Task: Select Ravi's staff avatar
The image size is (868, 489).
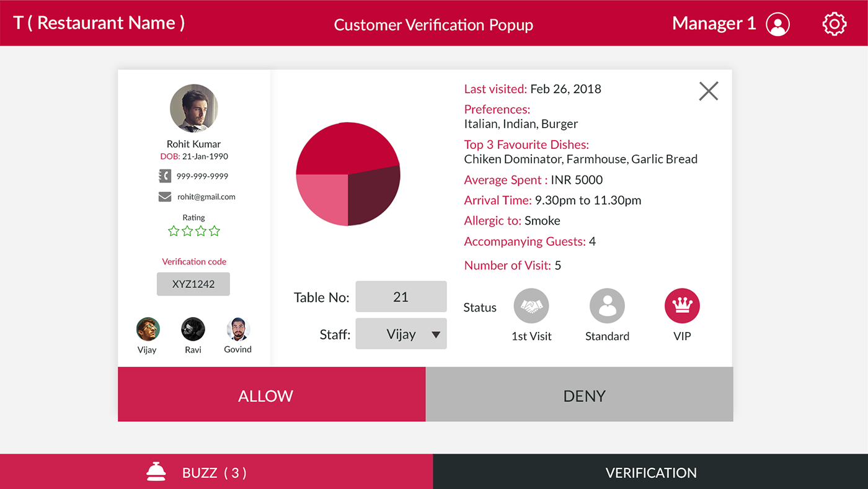Action: 193,329
